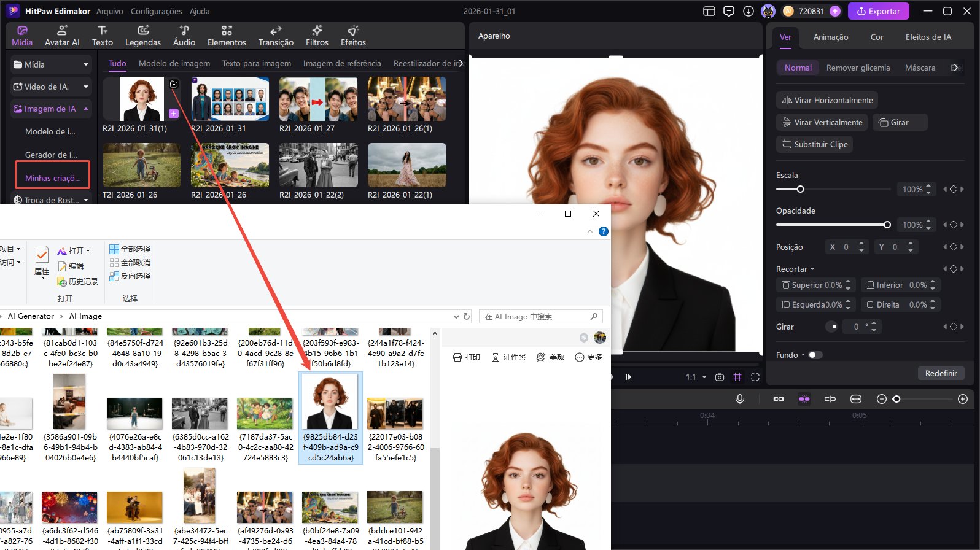The image size is (980, 550).
Task: Click the download icon in title bar
Action: pyautogui.click(x=748, y=11)
